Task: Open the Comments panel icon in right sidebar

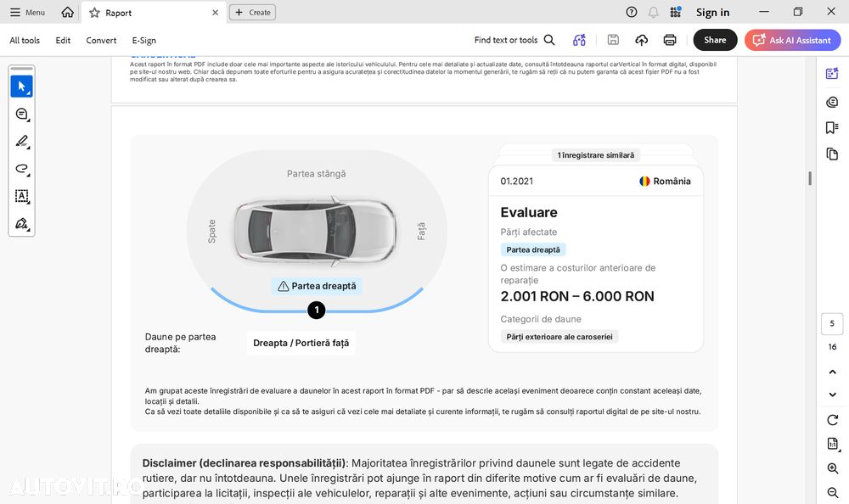Action: pyautogui.click(x=832, y=102)
